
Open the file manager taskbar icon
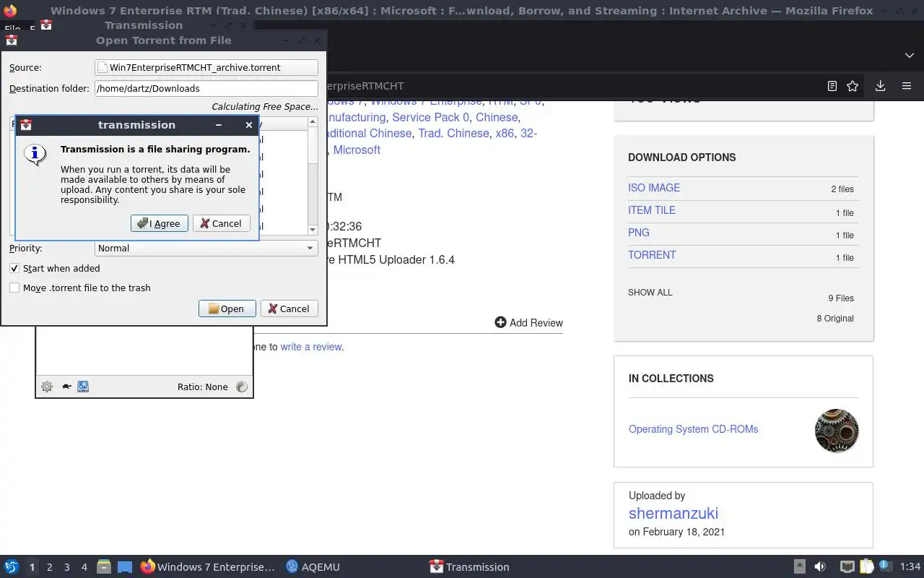tap(104, 567)
